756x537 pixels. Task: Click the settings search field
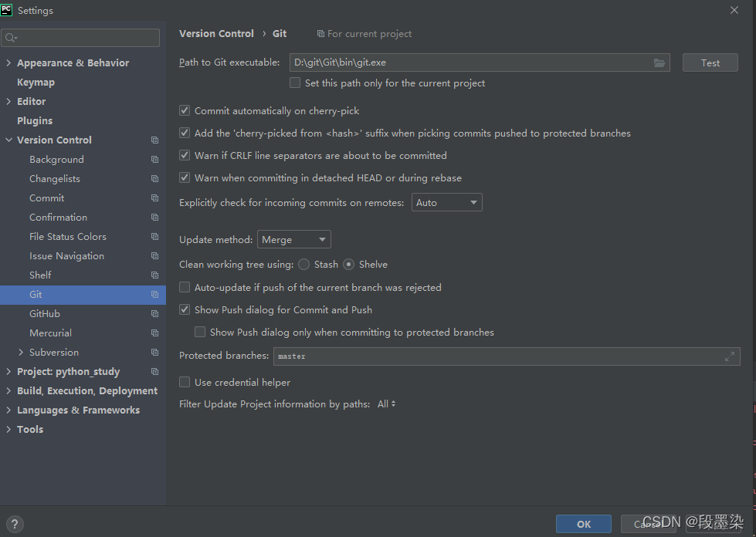pyautogui.click(x=80, y=38)
